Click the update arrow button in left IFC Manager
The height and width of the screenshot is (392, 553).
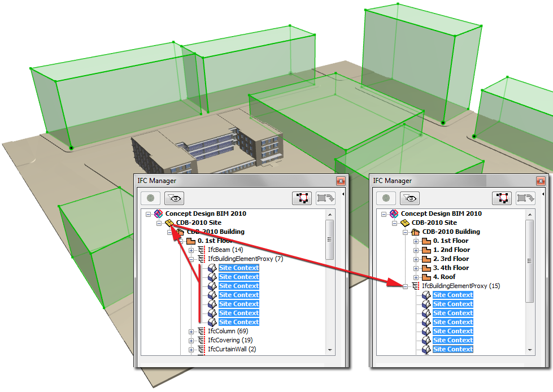[x=325, y=198]
